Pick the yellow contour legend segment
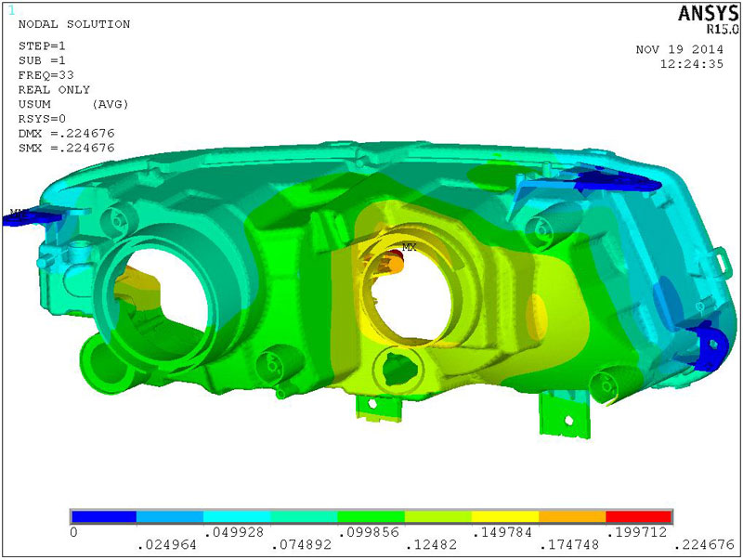The height and width of the screenshot is (560, 743). coord(504,516)
